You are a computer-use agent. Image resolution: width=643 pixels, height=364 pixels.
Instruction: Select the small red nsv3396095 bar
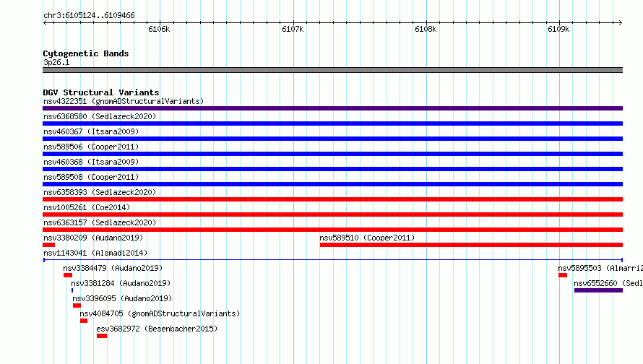coord(77,305)
